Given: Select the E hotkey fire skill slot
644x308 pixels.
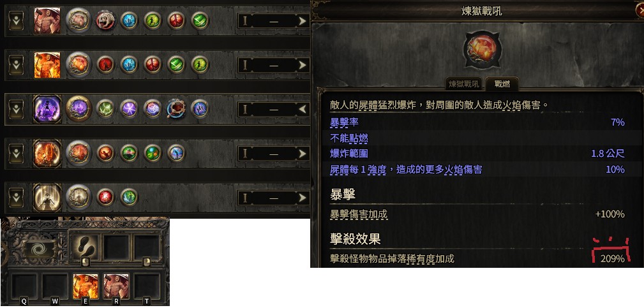Looking at the screenshot, I should (x=86, y=286).
